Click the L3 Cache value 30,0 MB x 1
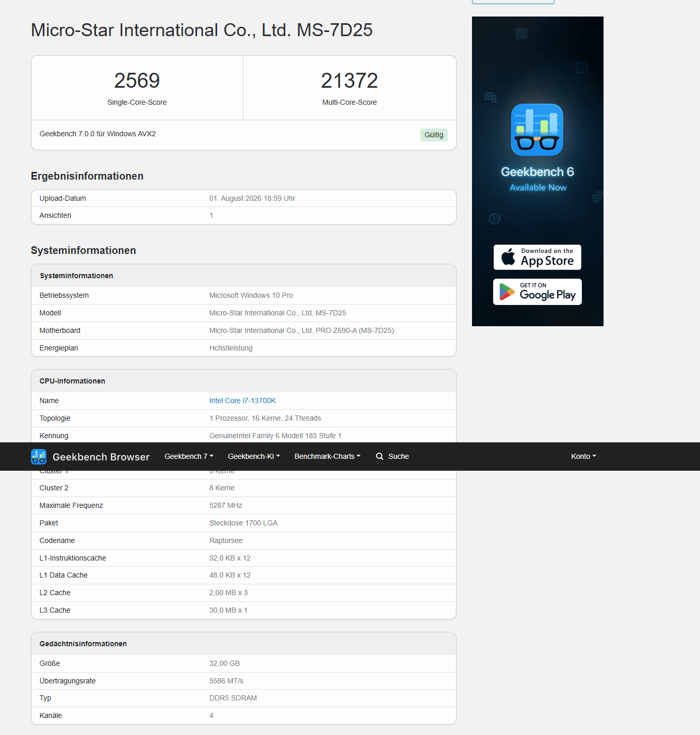The height and width of the screenshot is (735, 700). click(x=229, y=610)
